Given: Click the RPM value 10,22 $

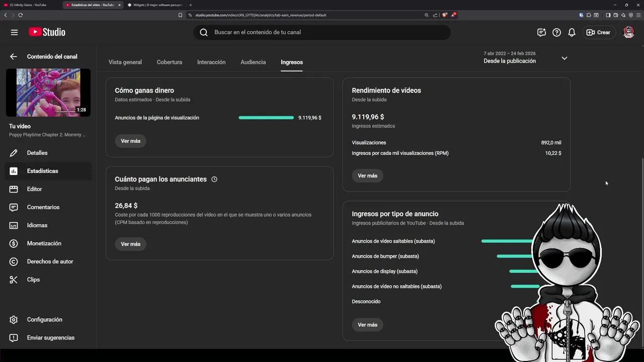Looking at the screenshot, I should point(553,153).
